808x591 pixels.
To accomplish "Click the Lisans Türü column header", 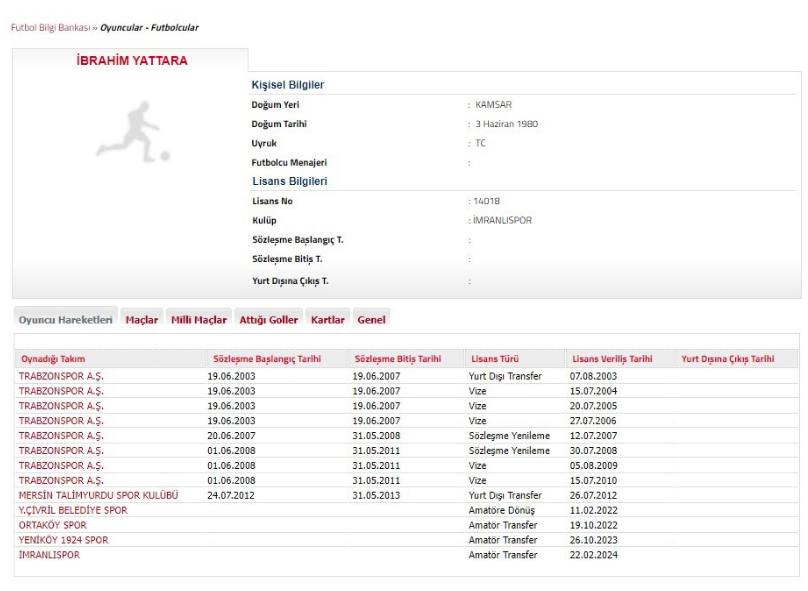I will [x=495, y=359].
